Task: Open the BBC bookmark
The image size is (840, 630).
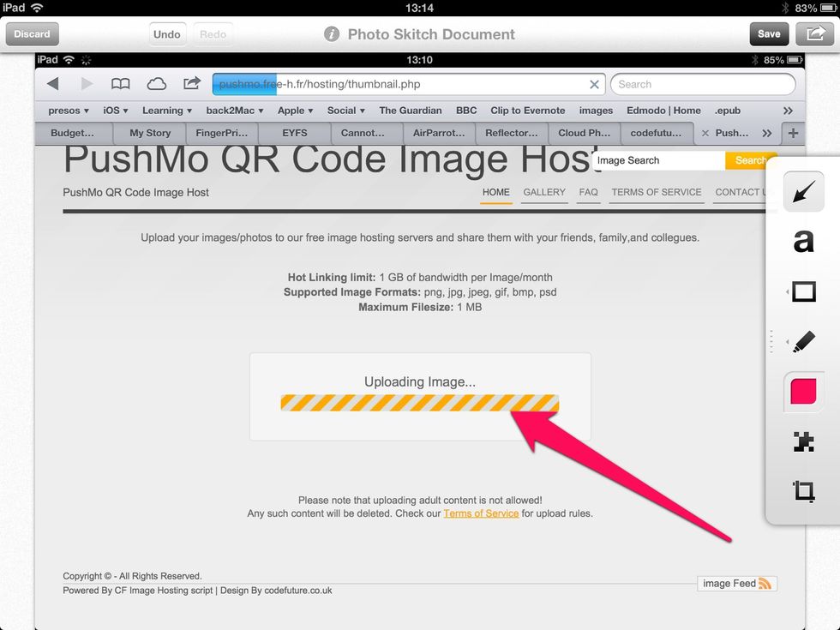Action: coord(466,111)
